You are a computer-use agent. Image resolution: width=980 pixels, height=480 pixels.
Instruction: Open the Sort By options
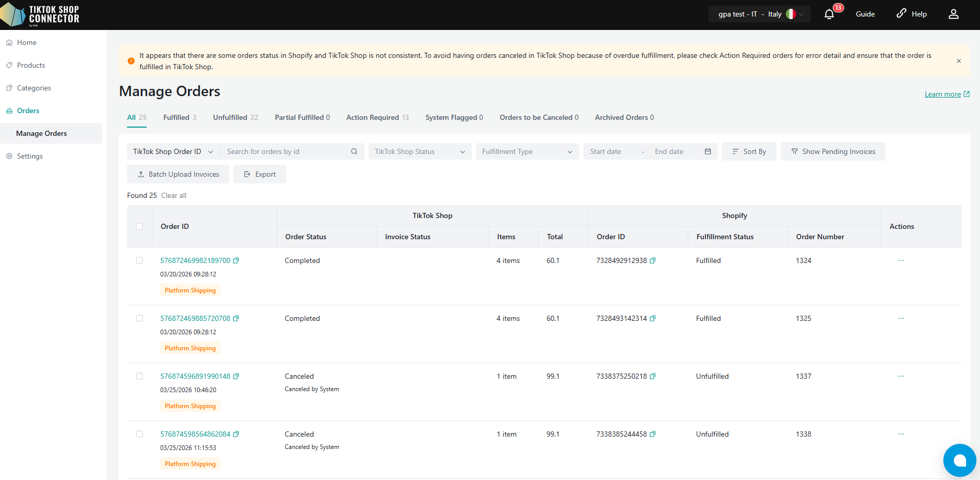coord(749,151)
